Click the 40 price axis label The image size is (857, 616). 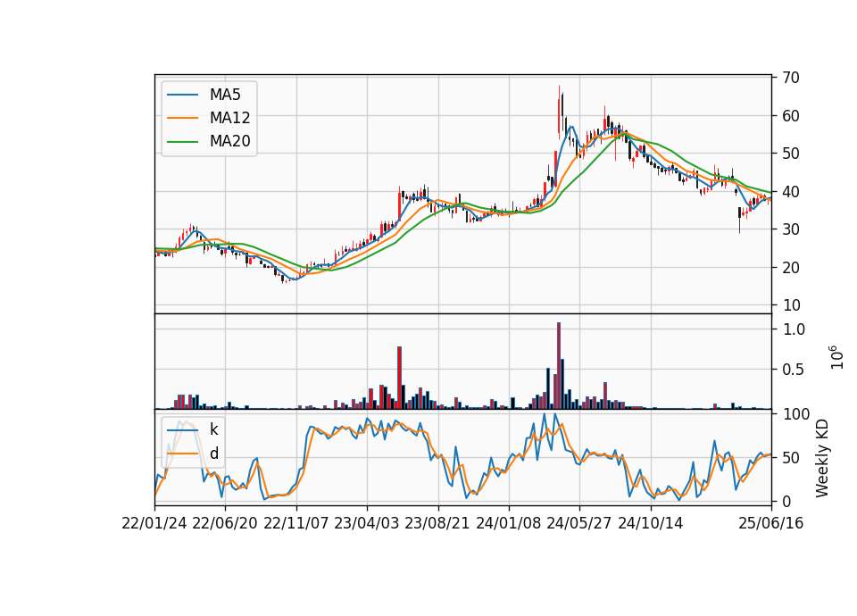(791, 192)
